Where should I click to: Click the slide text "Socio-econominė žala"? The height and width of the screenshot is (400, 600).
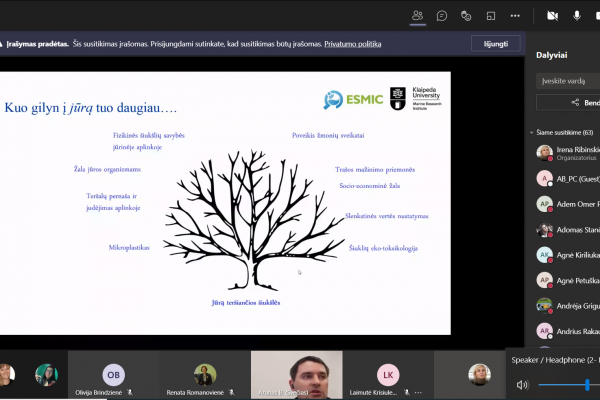370,186
